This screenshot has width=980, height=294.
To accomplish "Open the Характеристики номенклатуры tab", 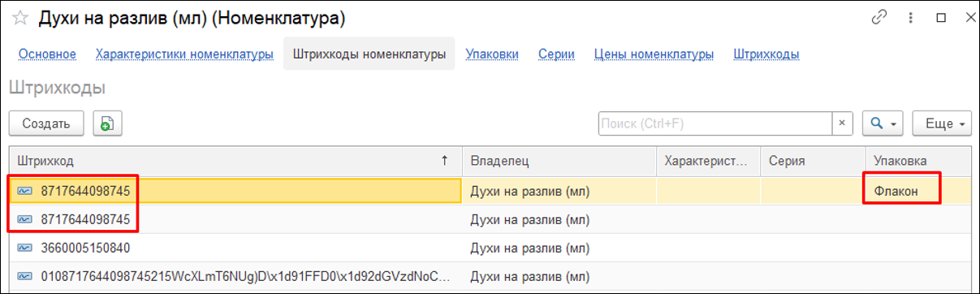I will 184,54.
